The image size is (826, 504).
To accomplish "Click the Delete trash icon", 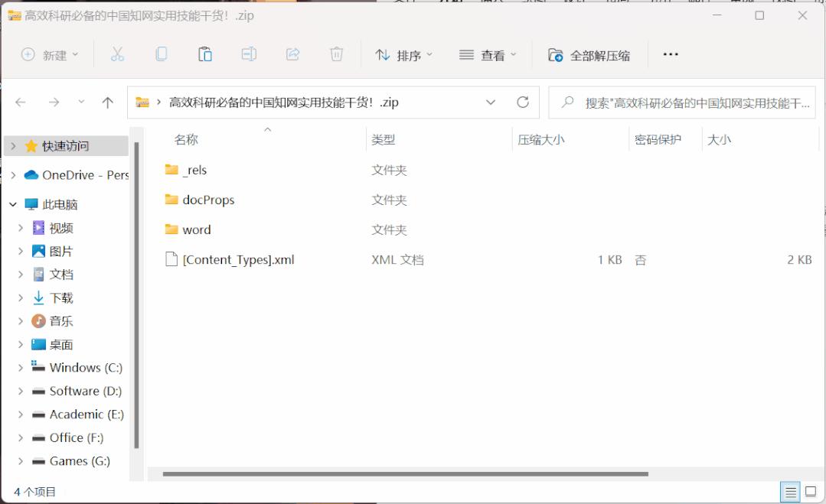I will tap(336, 54).
